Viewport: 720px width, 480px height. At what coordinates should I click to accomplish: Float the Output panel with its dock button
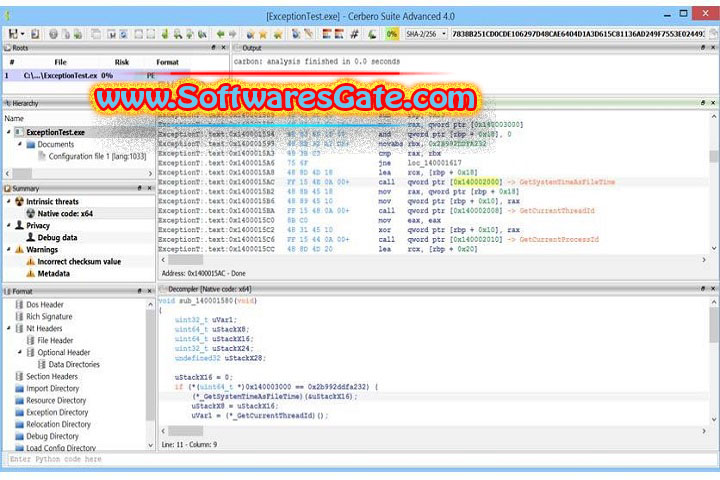click(703, 47)
